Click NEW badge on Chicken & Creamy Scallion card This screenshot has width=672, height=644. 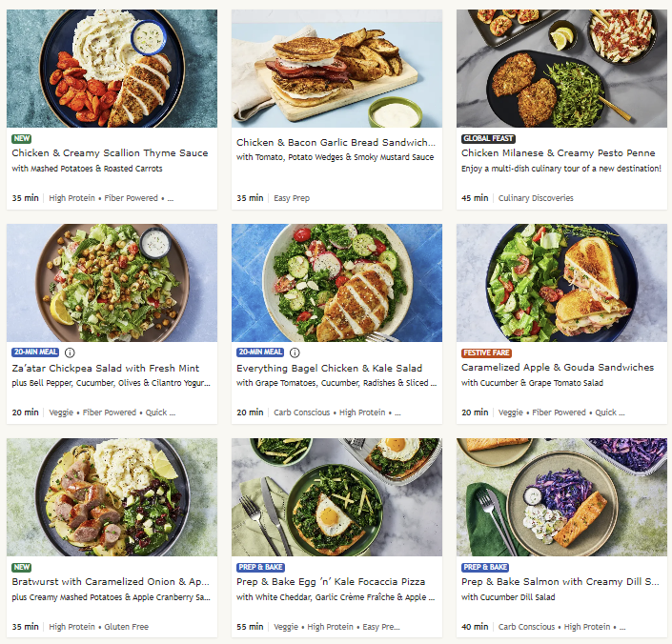click(x=21, y=138)
